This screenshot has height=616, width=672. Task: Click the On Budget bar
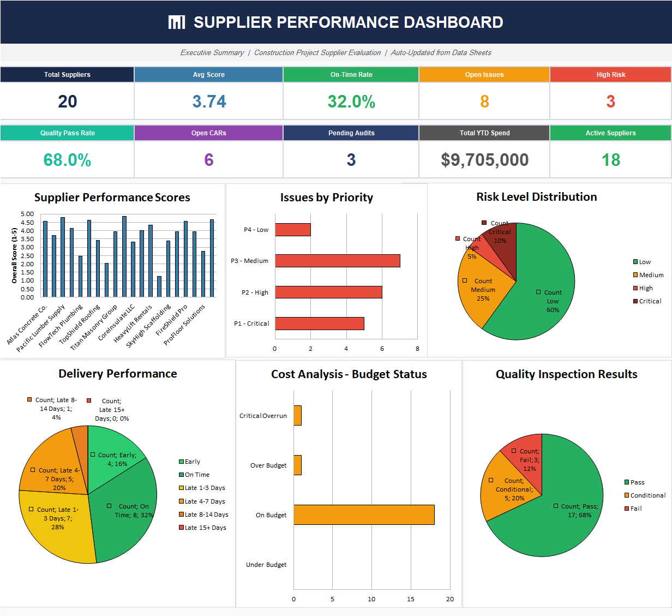[x=364, y=515]
